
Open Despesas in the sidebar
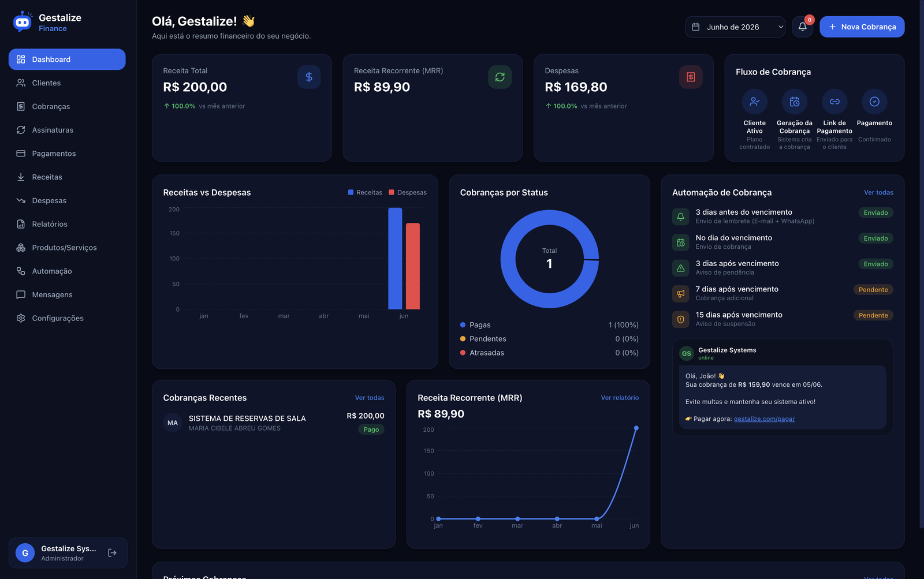coord(67,201)
